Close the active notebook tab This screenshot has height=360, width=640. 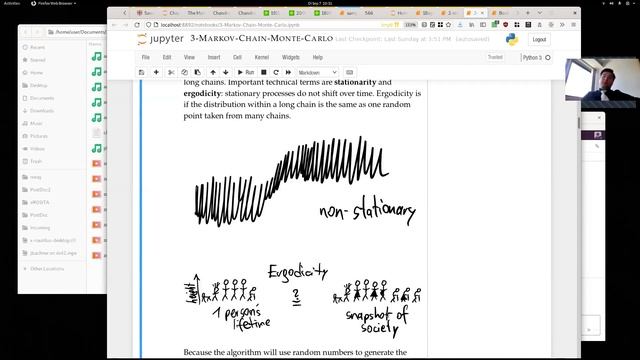click(482, 13)
